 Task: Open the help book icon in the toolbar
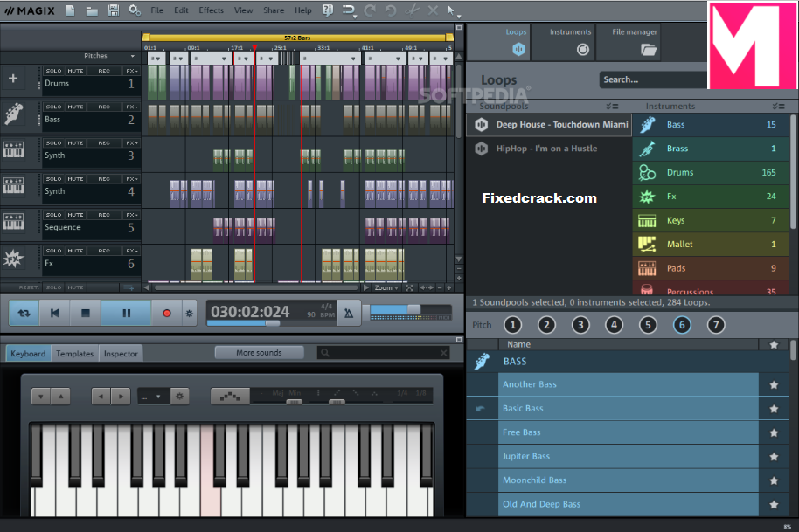pos(328,10)
